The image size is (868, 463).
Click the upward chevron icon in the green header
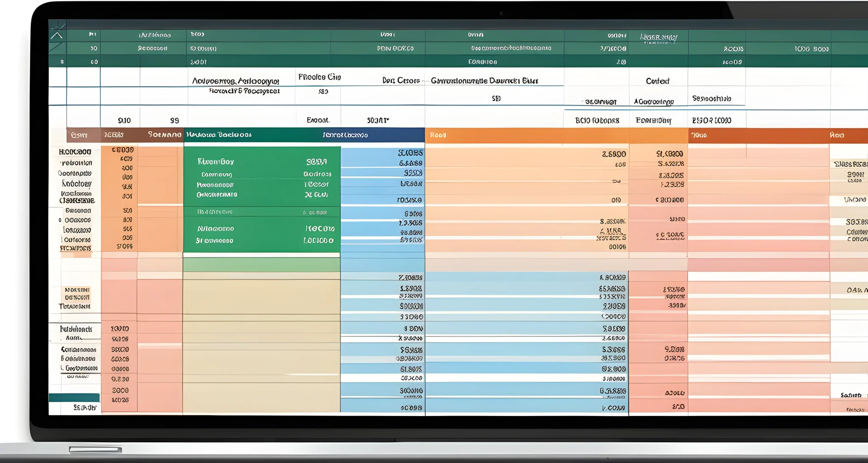pyautogui.click(x=57, y=36)
